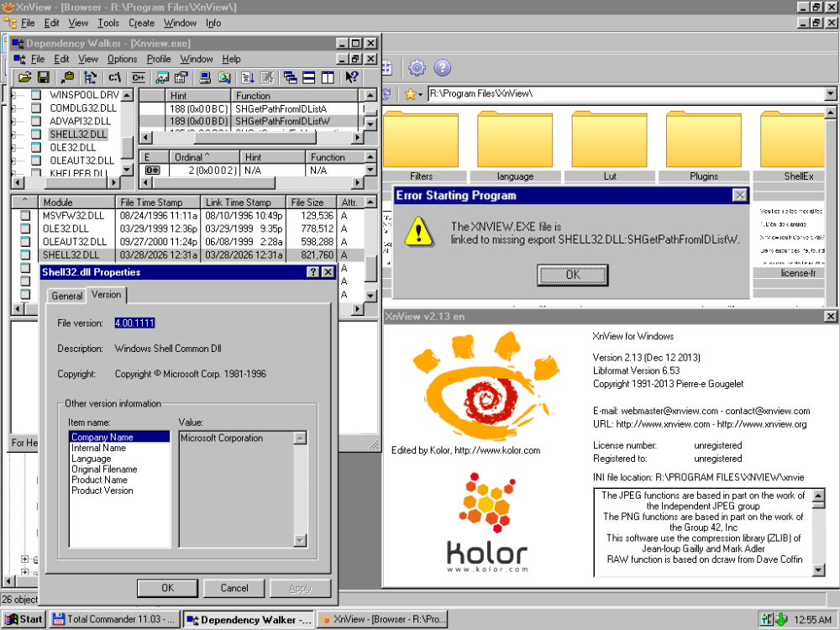This screenshot has width=840, height=630.
Task: Click the Save floppy icon in Dependency Walker
Action: point(44,77)
